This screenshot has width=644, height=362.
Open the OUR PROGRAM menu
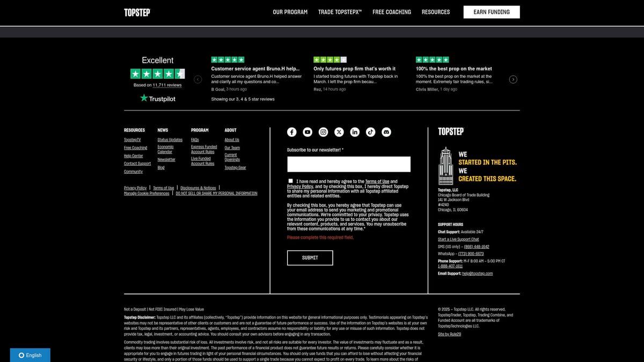(290, 12)
